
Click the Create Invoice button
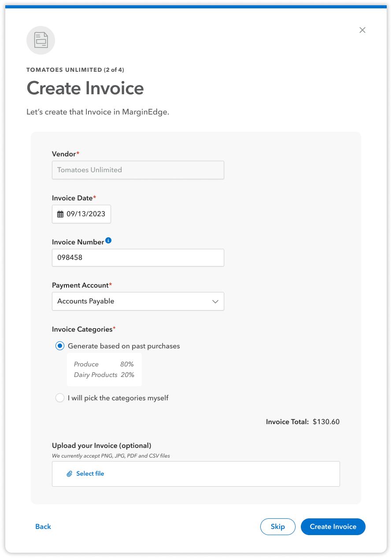pos(333,527)
